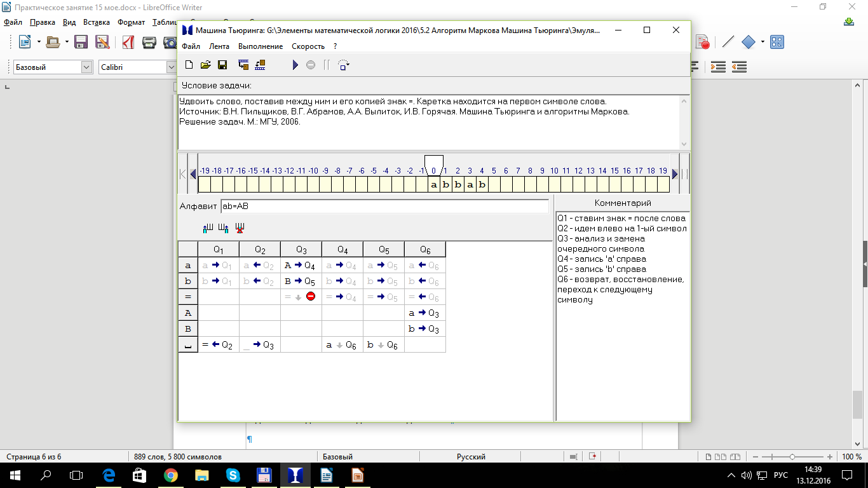868x488 pixels.
Task: Click the zoom out minus button
Action: (x=754, y=457)
